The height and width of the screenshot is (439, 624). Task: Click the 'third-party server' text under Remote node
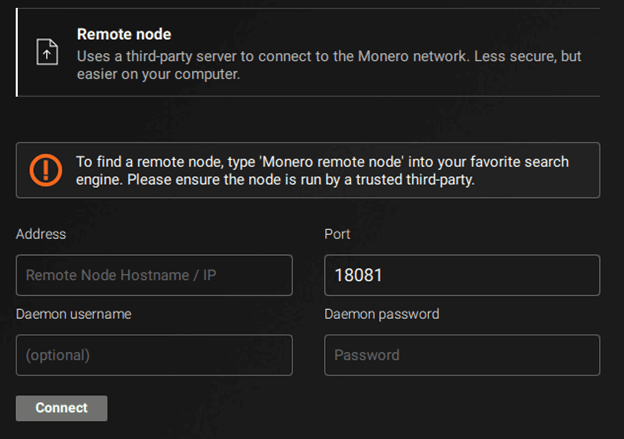[x=173, y=54]
